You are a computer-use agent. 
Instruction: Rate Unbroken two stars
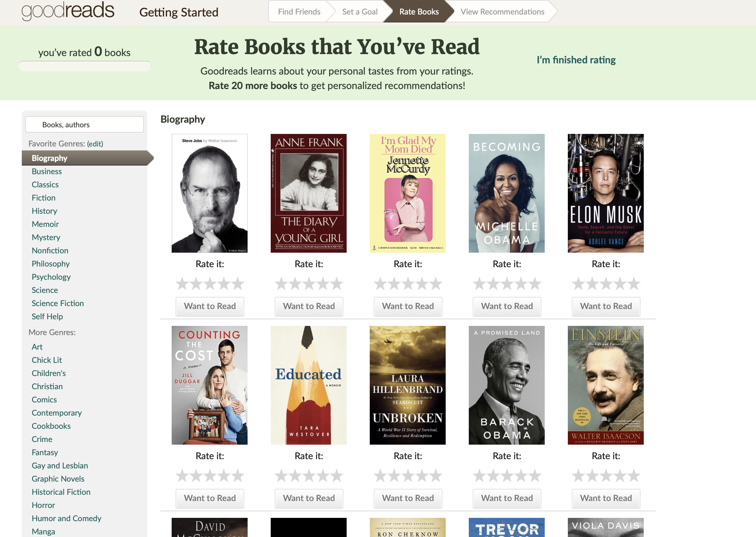[x=394, y=476]
